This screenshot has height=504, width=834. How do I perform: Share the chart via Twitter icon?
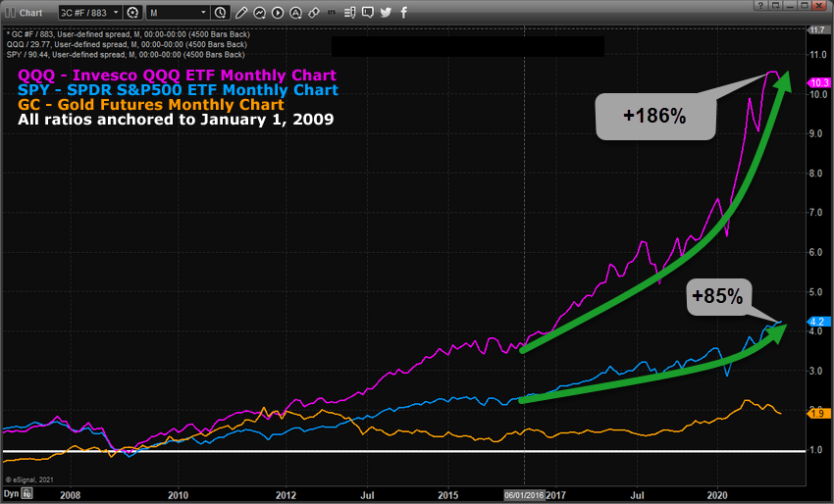tap(387, 12)
